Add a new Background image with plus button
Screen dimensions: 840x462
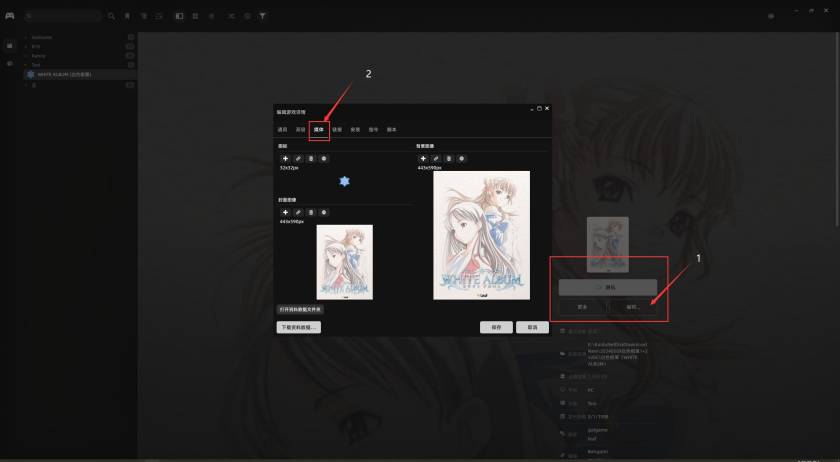pos(422,159)
